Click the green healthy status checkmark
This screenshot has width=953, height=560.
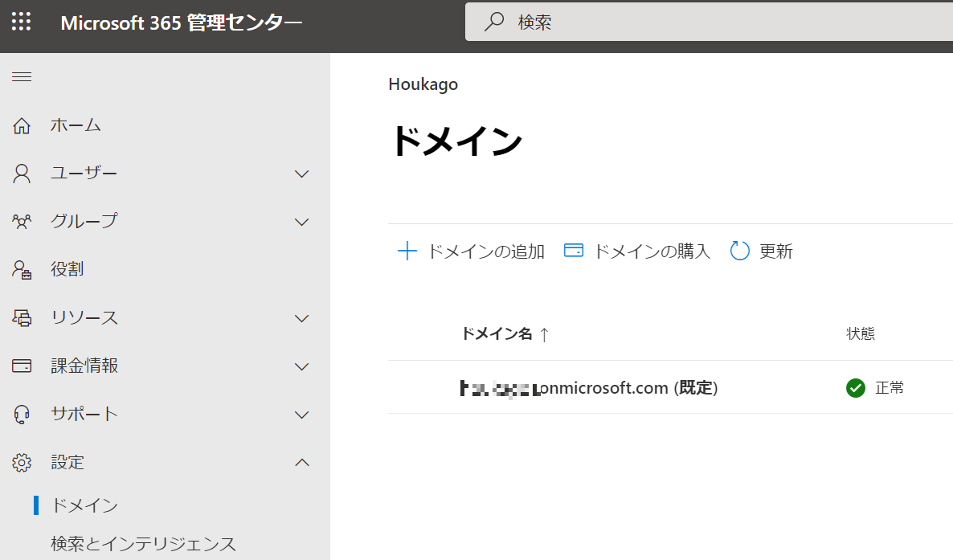pyautogui.click(x=856, y=387)
